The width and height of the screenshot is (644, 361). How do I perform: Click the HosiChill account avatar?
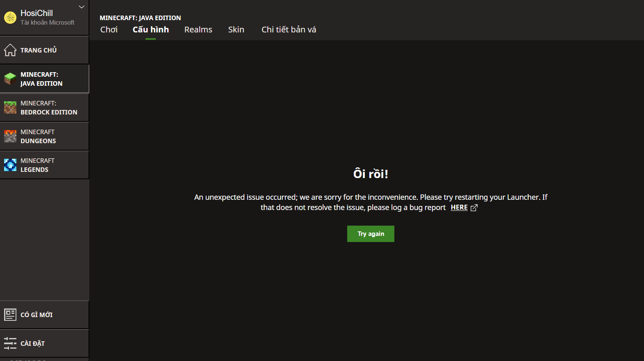pos(10,18)
